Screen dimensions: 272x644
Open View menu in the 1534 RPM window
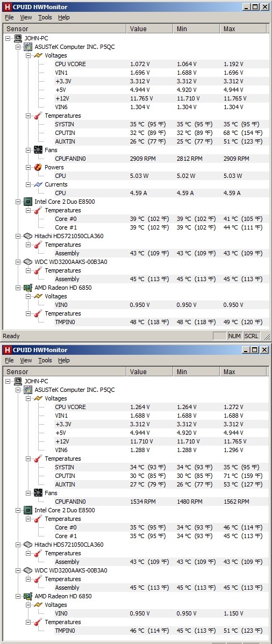(x=26, y=360)
